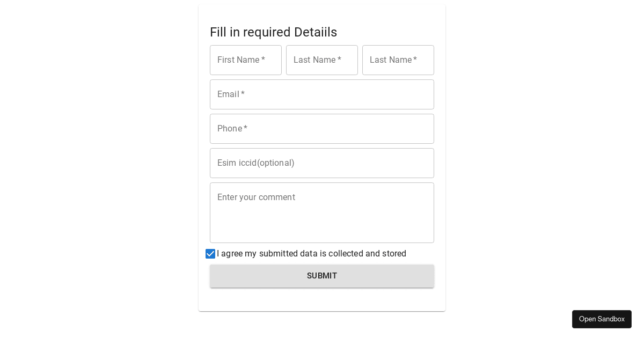Uncheck the data collection consent checkbox

pos(210,254)
